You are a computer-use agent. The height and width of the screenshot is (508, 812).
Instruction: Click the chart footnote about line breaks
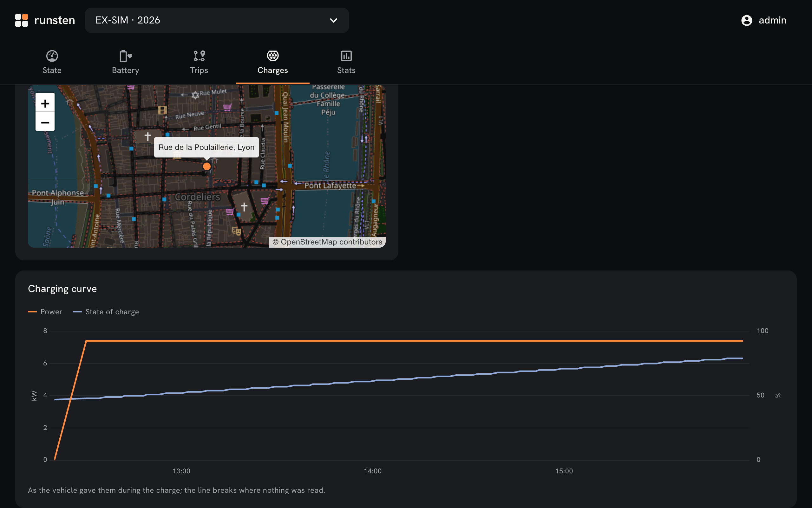pyautogui.click(x=176, y=490)
